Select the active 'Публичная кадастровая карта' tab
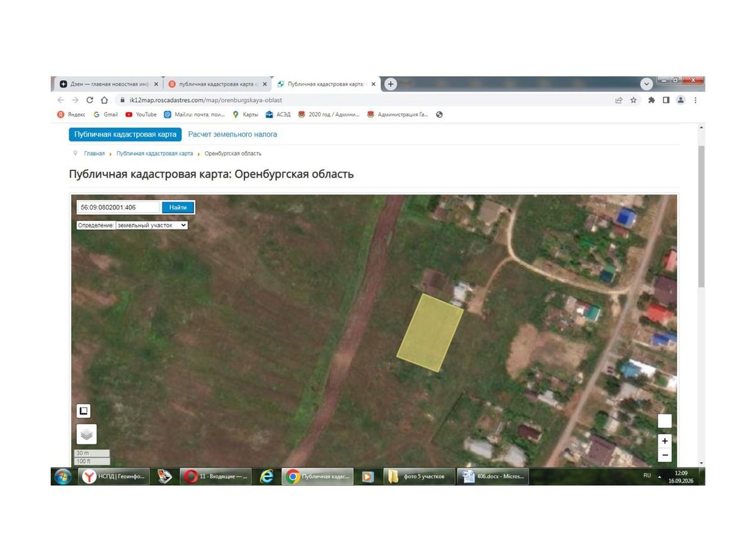This screenshot has height=535, width=756. click(x=326, y=84)
